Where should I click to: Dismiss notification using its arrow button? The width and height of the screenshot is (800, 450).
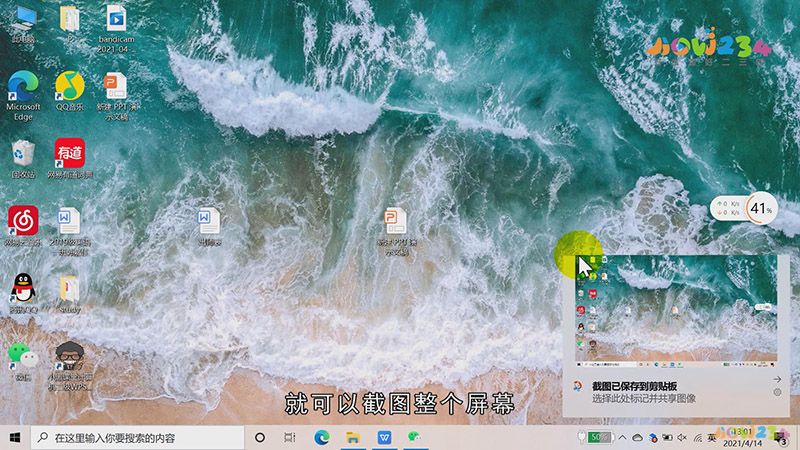tap(777, 380)
